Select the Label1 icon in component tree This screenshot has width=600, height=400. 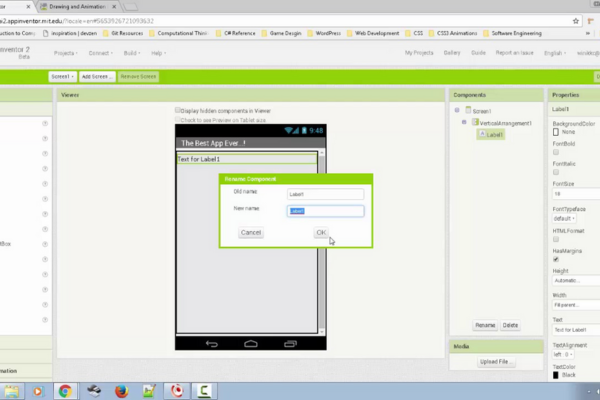[481, 134]
